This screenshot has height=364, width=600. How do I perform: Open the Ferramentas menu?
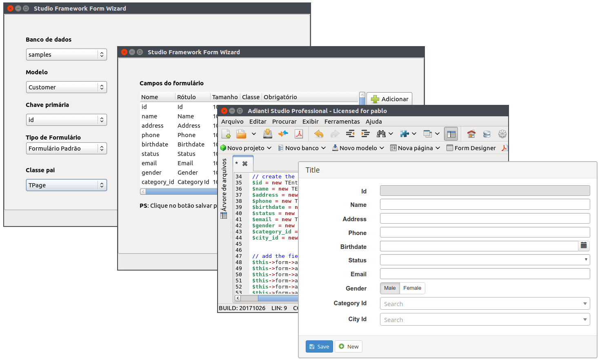point(342,122)
